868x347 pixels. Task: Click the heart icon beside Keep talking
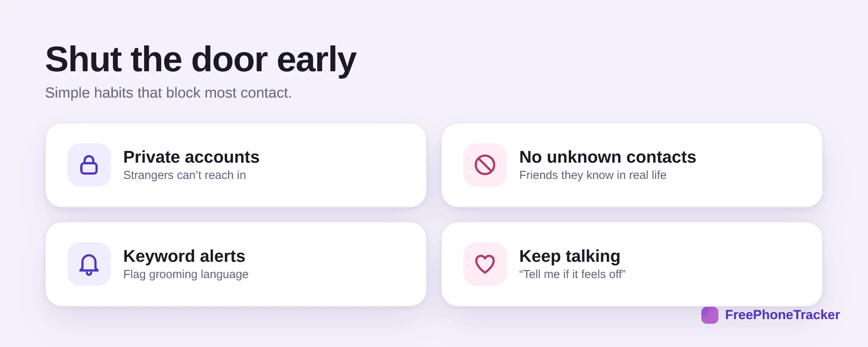coord(485,264)
